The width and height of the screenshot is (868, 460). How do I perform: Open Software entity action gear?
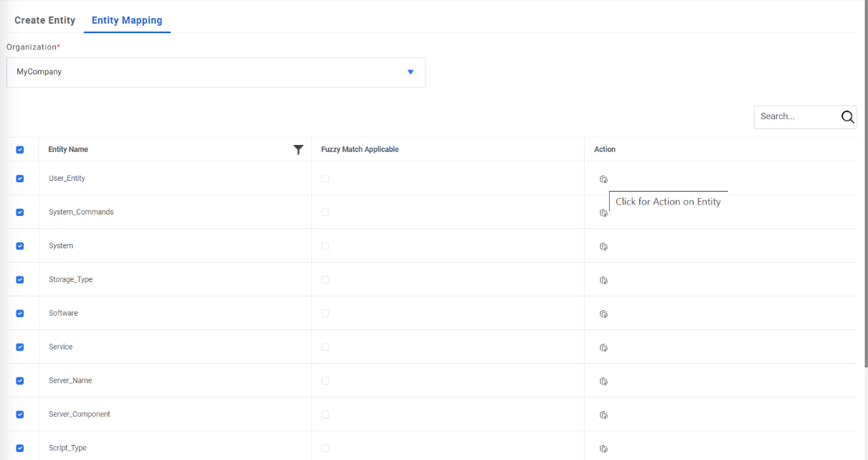(603, 314)
